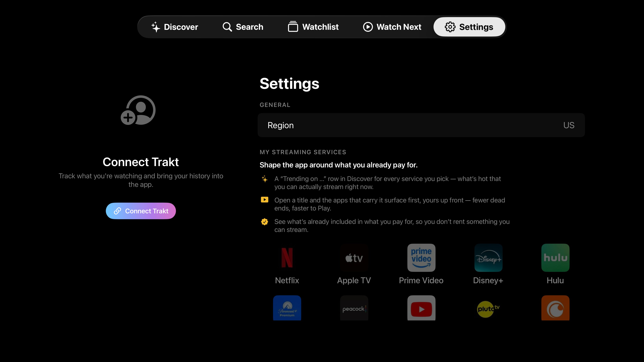This screenshot has width=644, height=362.
Task: Click the yellow sparkle bullet icon
Action: (x=264, y=179)
